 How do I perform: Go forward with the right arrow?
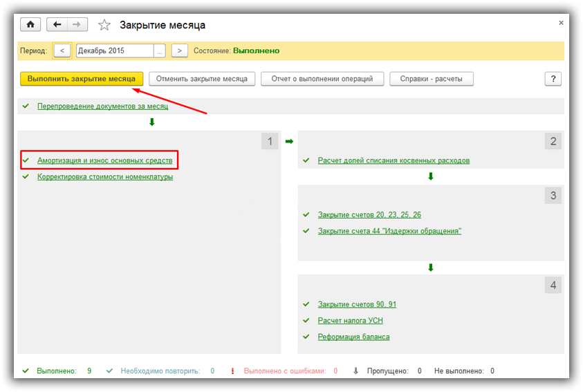(77, 25)
